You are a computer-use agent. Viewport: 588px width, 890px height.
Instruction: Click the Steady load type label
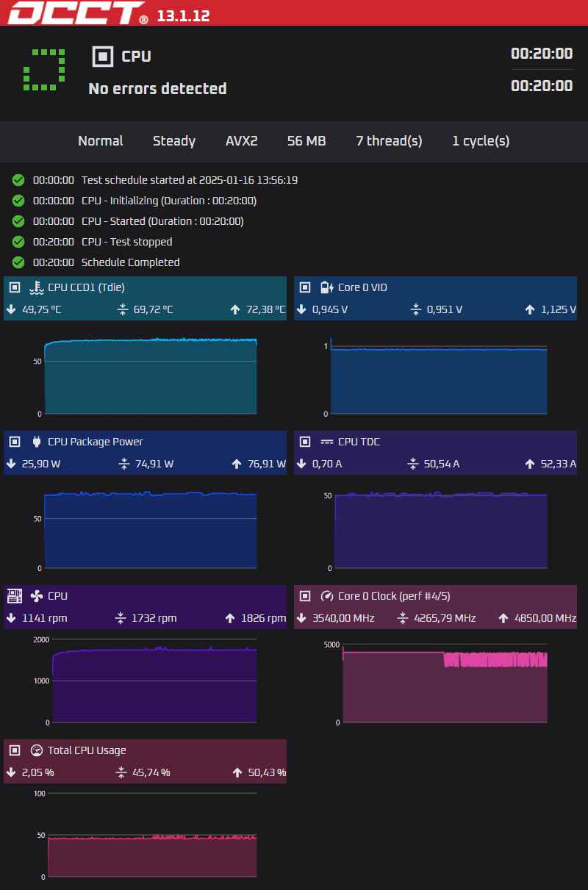click(x=174, y=141)
